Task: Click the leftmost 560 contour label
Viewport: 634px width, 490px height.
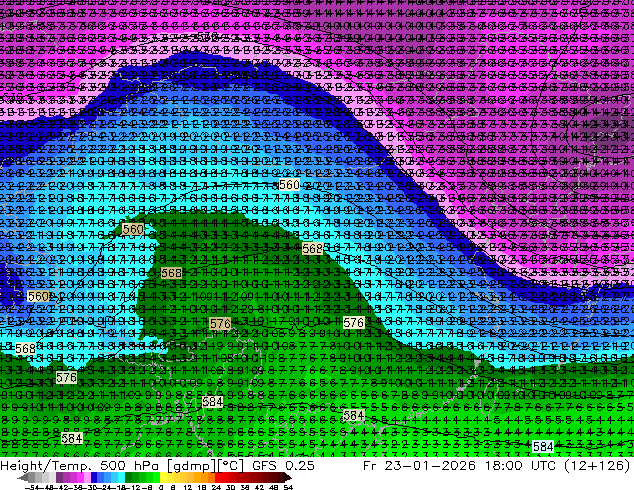Action: [x=38, y=296]
